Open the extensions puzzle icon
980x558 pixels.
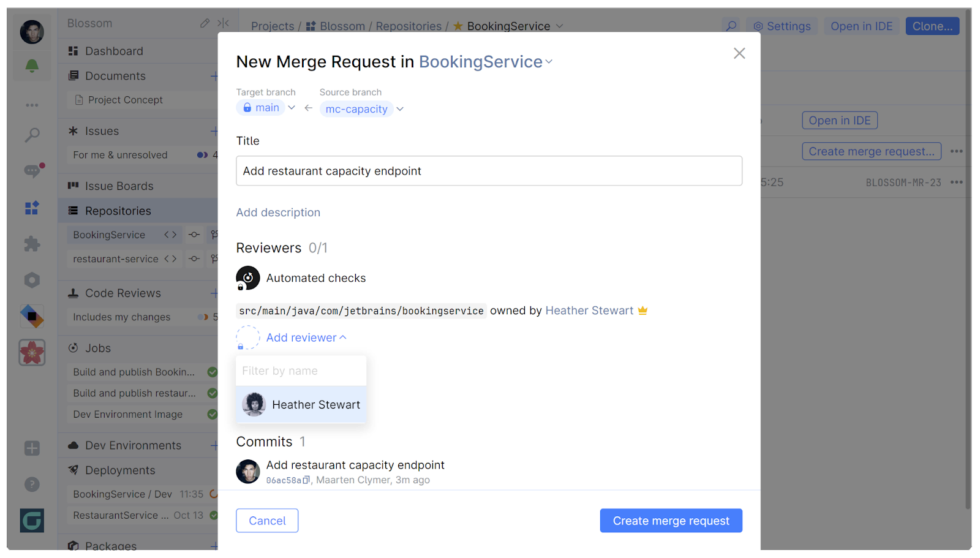32,244
